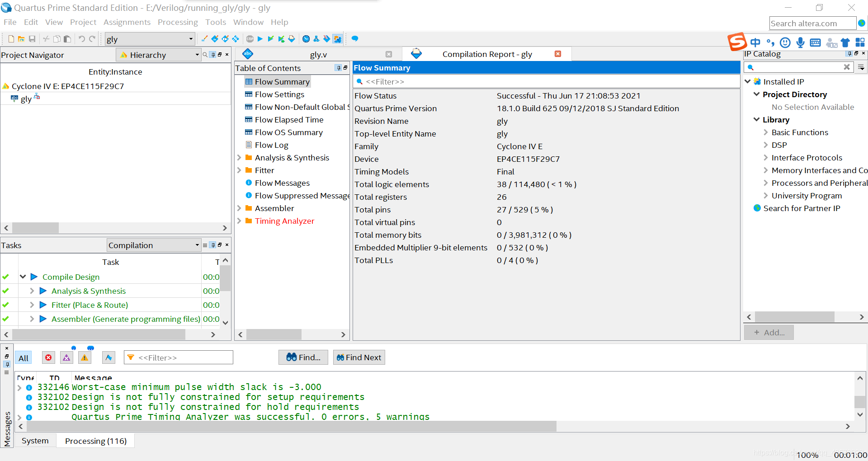This screenshot has height=461, width=868.
Task: Switch to the gly.v editor tab
Action: tap(318, 54)
